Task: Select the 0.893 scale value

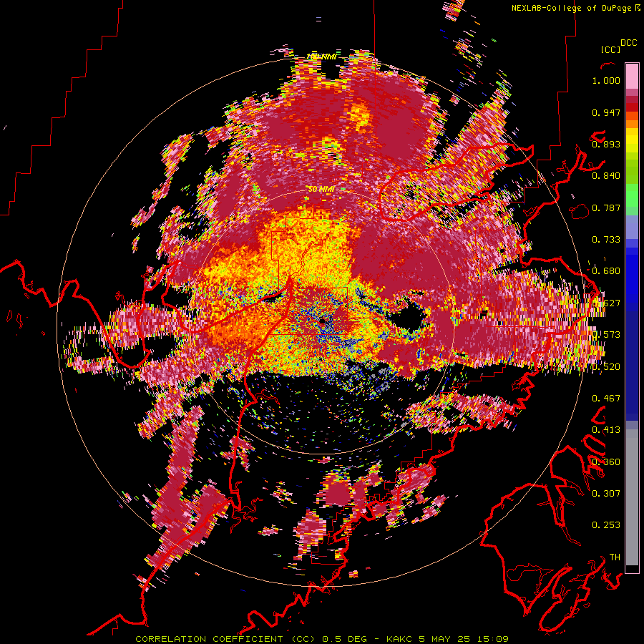Action: tap(606, 144)
